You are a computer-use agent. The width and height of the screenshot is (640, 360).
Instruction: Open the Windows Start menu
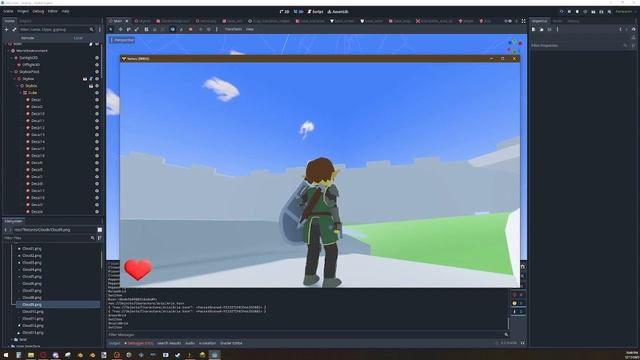tap(6, 355)
